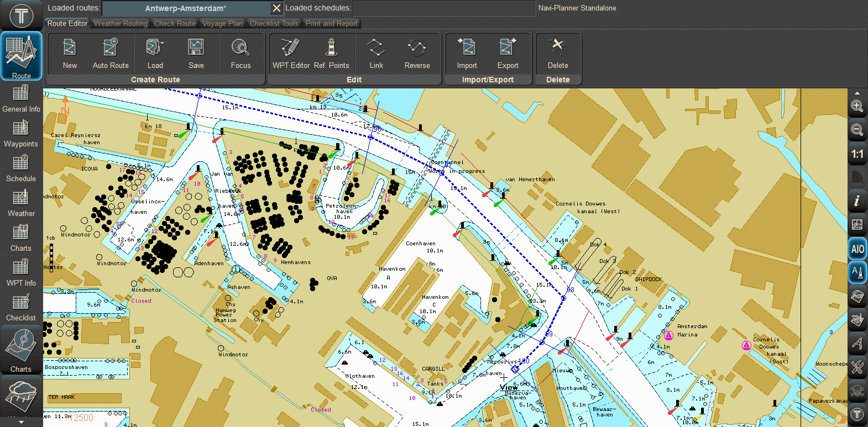Select the divider measurement tool icon
This screenshot has height=427, width=868.
pos(857,344)
